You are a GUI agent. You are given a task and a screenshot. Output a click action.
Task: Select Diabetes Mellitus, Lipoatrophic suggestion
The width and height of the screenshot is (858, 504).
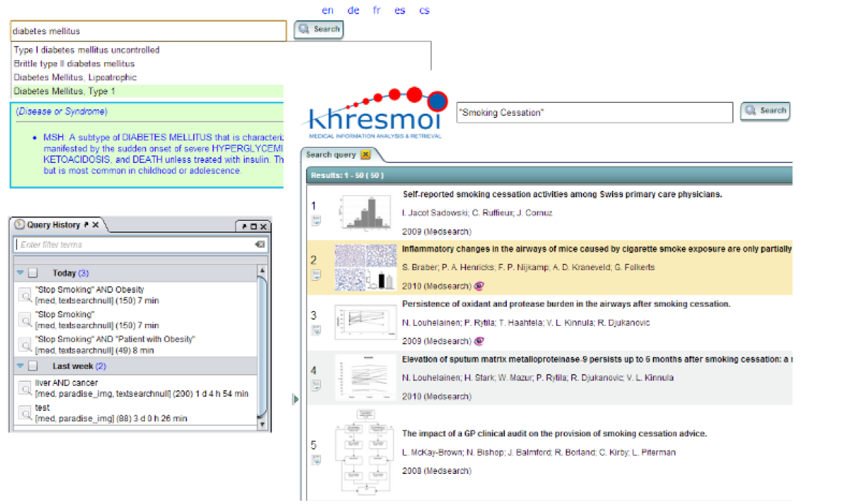point(75,77)
